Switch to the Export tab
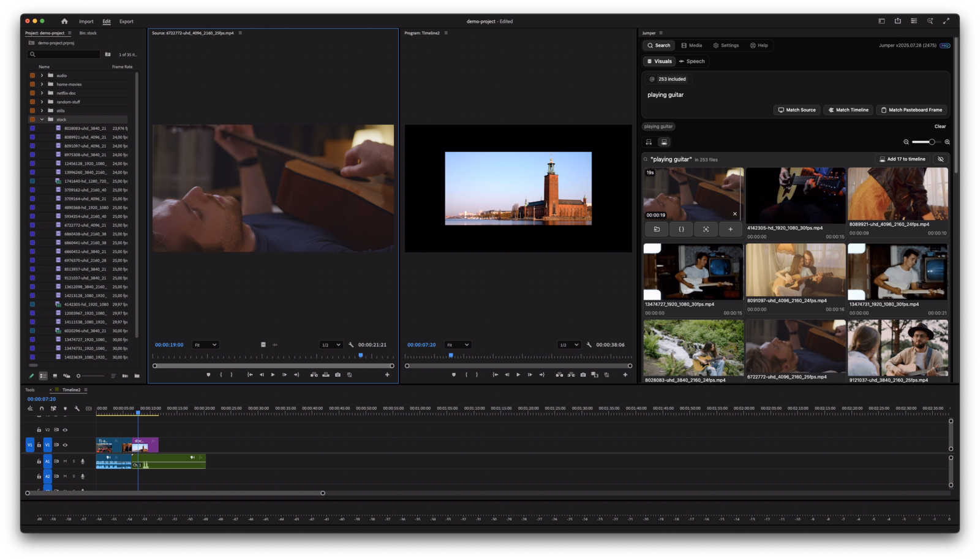 [126, 21]
